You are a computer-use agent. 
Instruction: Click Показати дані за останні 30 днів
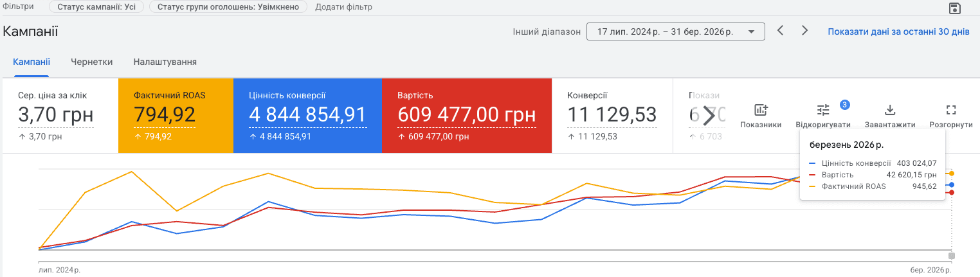(898, 31)
